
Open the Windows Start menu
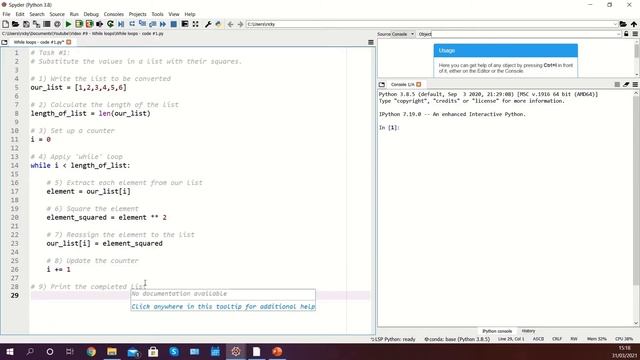[x=10, y=352]
